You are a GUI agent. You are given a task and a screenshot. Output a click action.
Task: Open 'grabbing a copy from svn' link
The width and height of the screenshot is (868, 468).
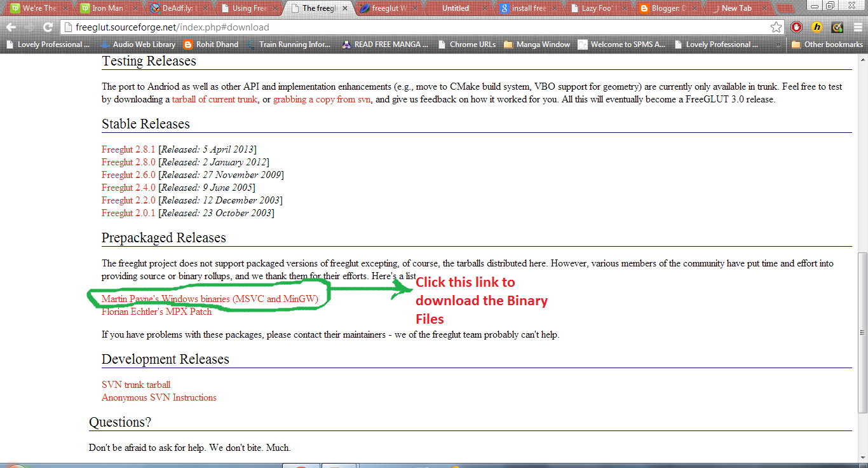[x=322, y=99]
